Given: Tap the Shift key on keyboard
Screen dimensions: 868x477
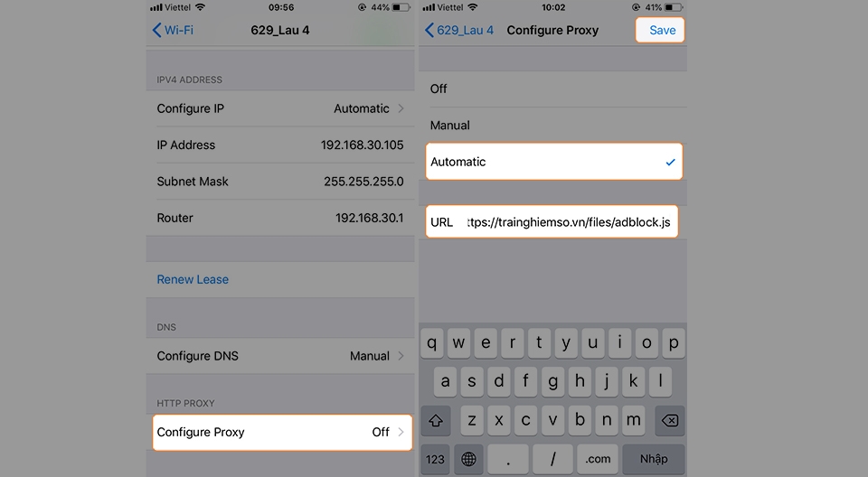Looking at the screenshot, I should (436, 420).
